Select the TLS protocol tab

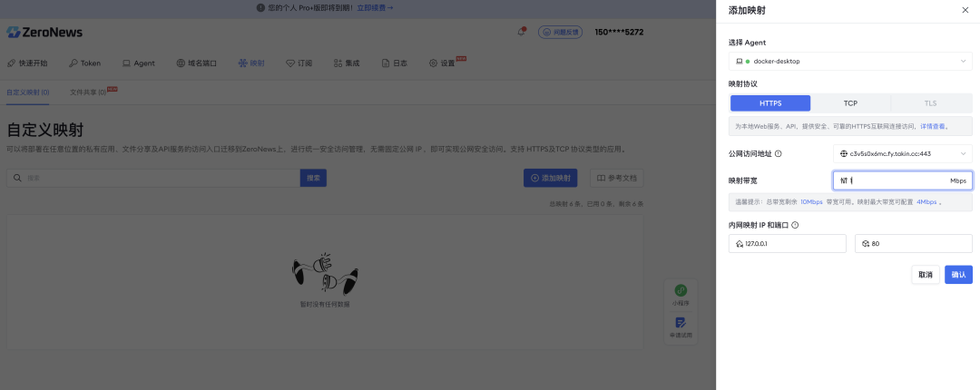click(931, 103)
